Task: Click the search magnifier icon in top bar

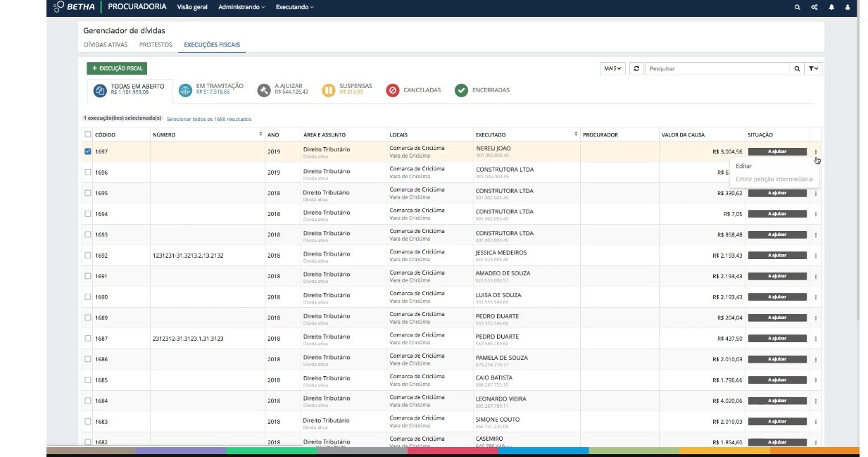Action: coord(797,7)
